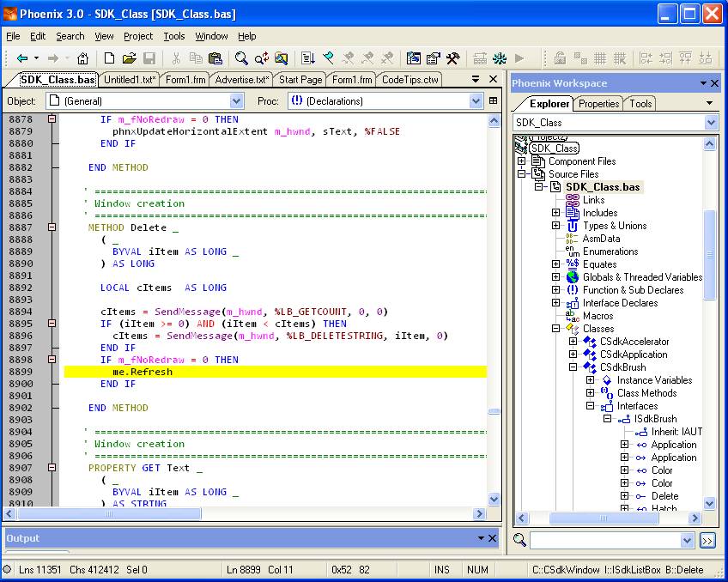Click the find in files icon
The image size is (728, 582).
[281, 58]
